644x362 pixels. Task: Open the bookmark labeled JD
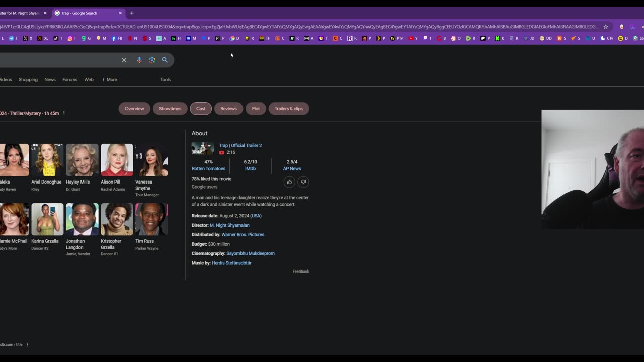[x=530, y=38]
